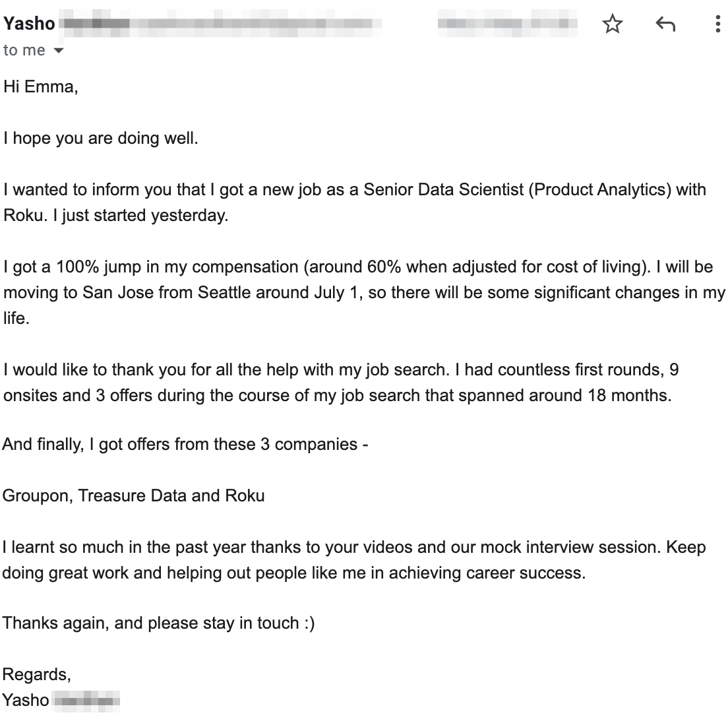Viewport: 728px width, 727px height.
Task: Click the "Groupon, Treasure Data and Roku" line
Action: point(133,495)
